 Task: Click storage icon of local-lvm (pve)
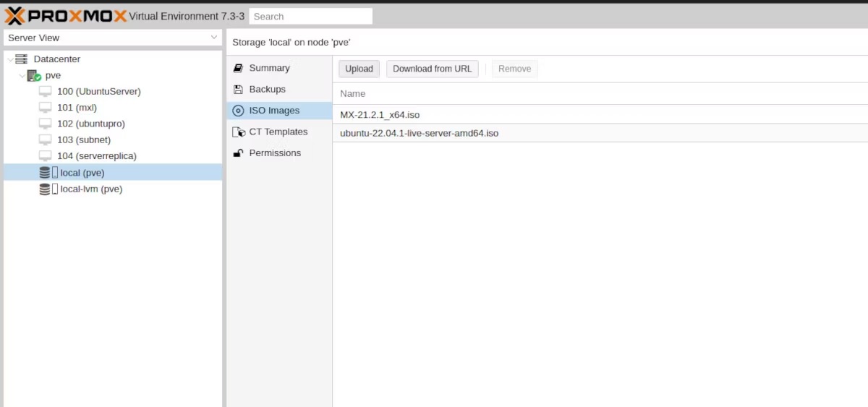[48, 189]
